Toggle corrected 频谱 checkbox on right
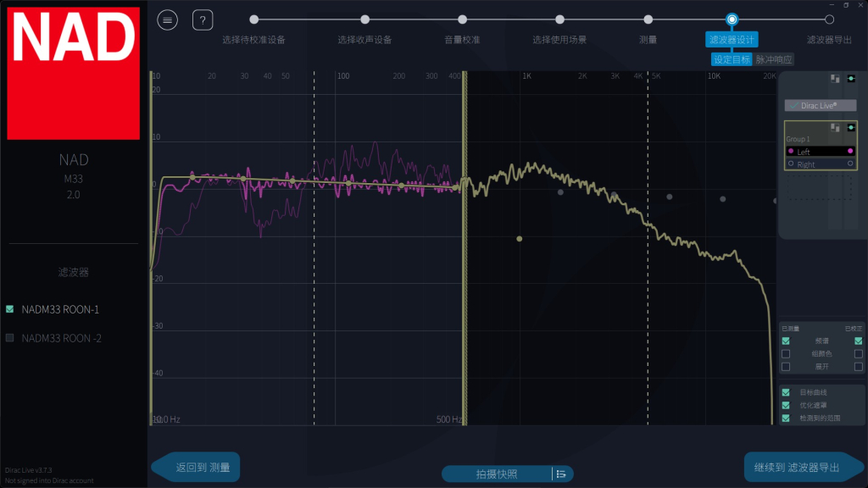868x488 pixels. (x=858, y=341)
